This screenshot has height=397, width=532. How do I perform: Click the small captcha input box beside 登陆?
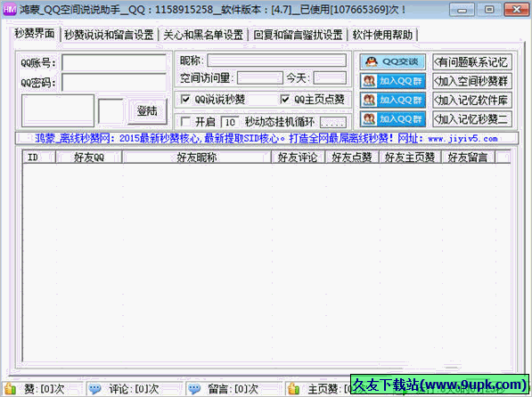pos(110,111)
